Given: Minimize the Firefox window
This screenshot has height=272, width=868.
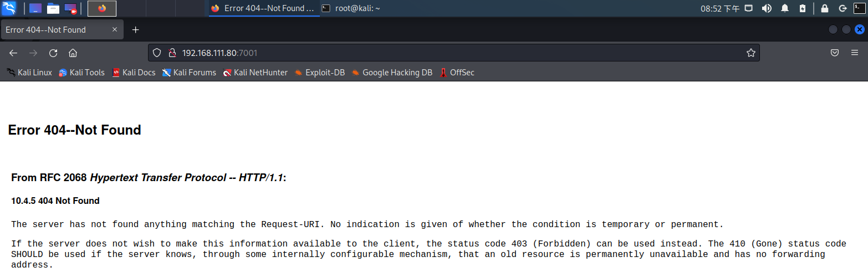Looking at the screenshot, I should point(833,30).
